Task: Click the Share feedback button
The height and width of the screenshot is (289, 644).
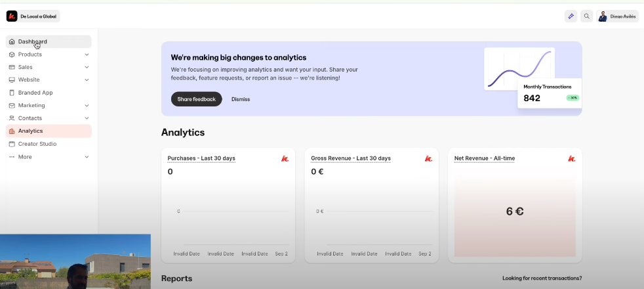Action: [x=196, y=99]
